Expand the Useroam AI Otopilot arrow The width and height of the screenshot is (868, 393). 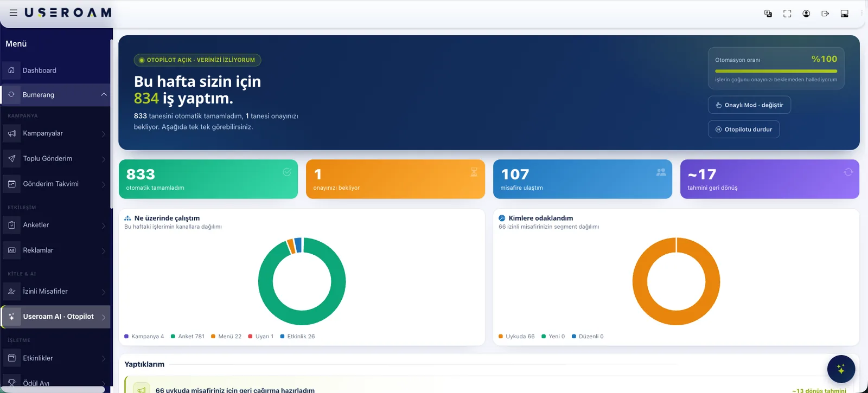click(104, 317)
